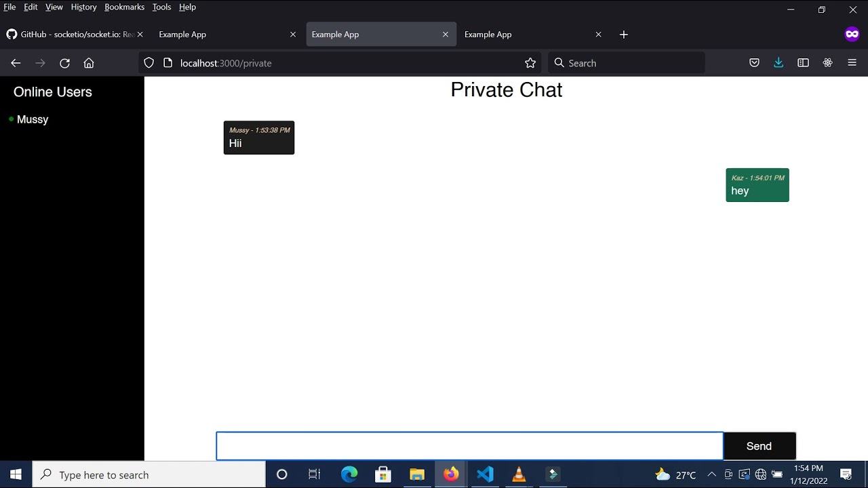
Task: Open the Filmora taskbar app
Action: pos(553,474)
